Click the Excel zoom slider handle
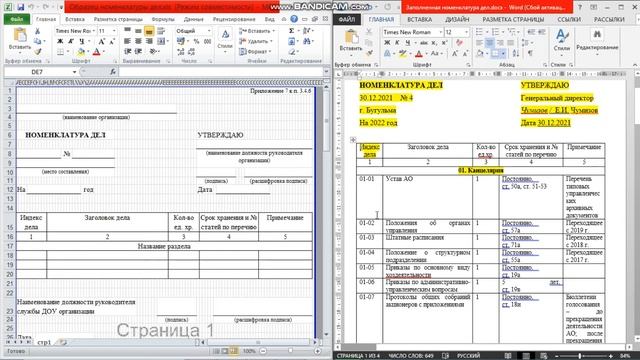The image size is (640, 360). pyautogui.click(x=290, y=351)
